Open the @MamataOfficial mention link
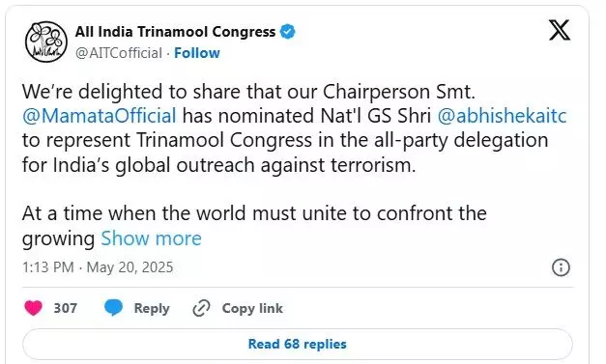Screen dimensions: 606x364 coord(100,116)
